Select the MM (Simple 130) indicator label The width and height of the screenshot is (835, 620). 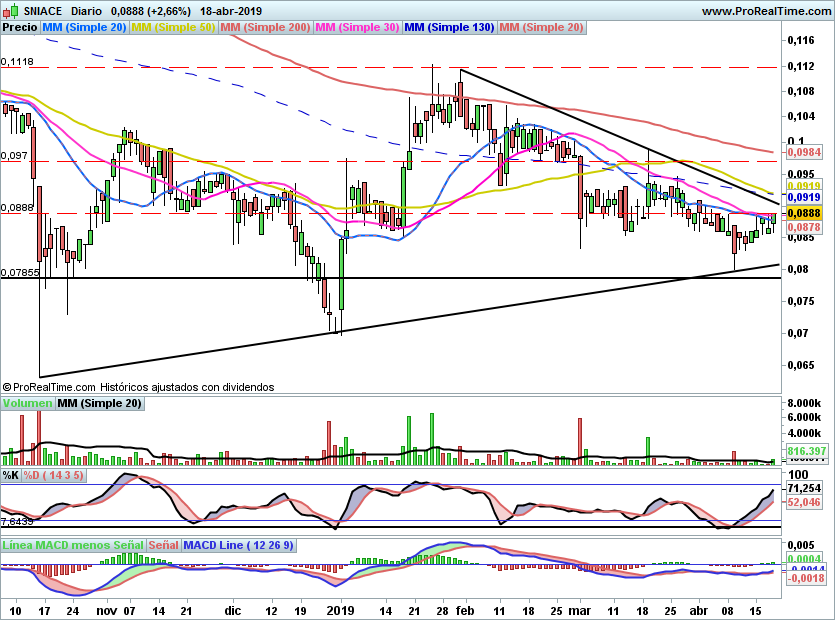click(449, 28)
